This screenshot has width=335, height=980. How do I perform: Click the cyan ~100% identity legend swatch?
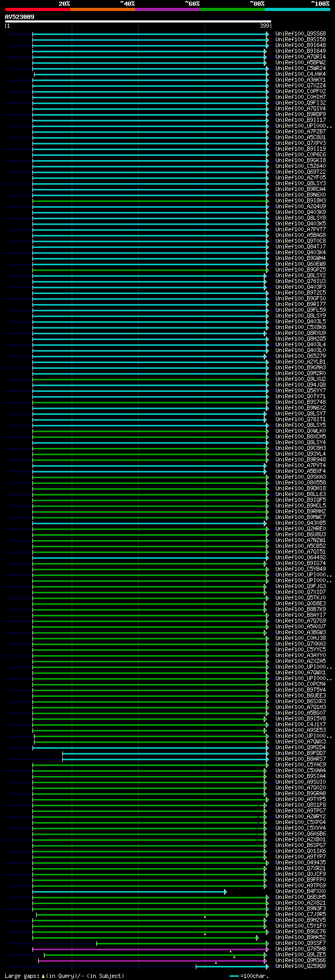pyautogui.click(x=297, y=9)
